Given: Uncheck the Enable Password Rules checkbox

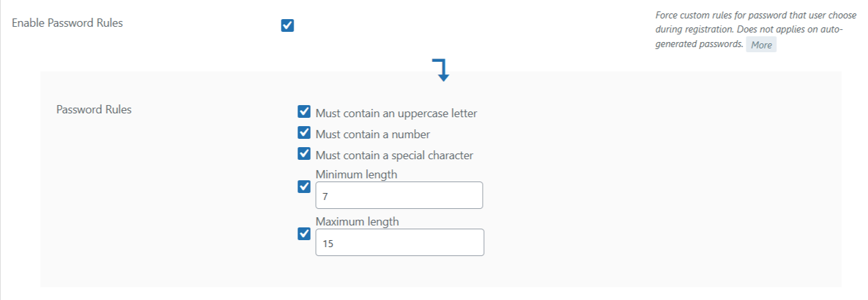Looking at the screenshot, I should coord(287,25).
